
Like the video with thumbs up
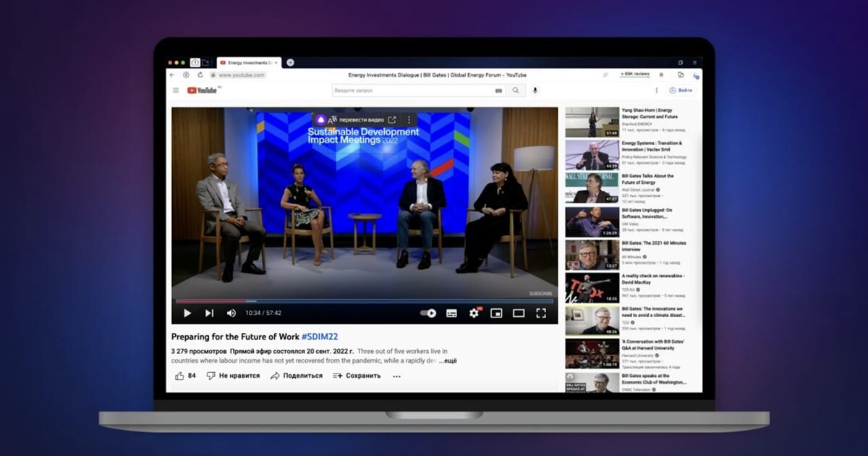click(x=180, y=376)
